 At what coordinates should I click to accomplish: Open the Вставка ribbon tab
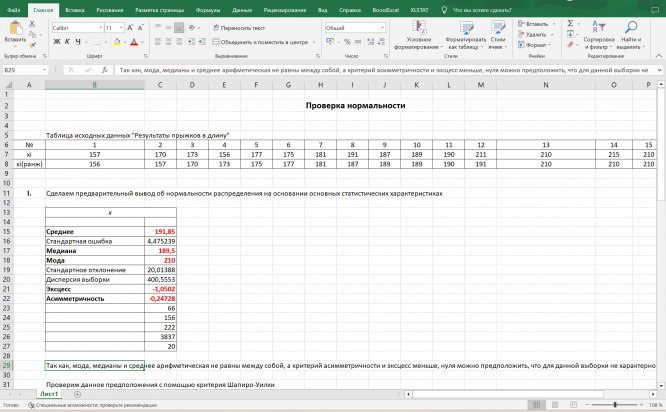click(x=76, y=8)
